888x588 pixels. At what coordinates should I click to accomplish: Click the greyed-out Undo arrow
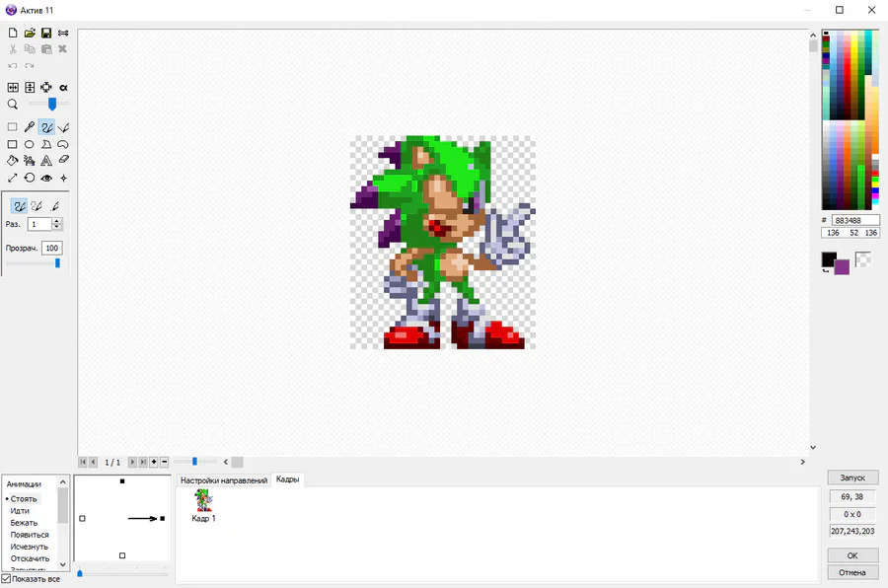[13, 66]
